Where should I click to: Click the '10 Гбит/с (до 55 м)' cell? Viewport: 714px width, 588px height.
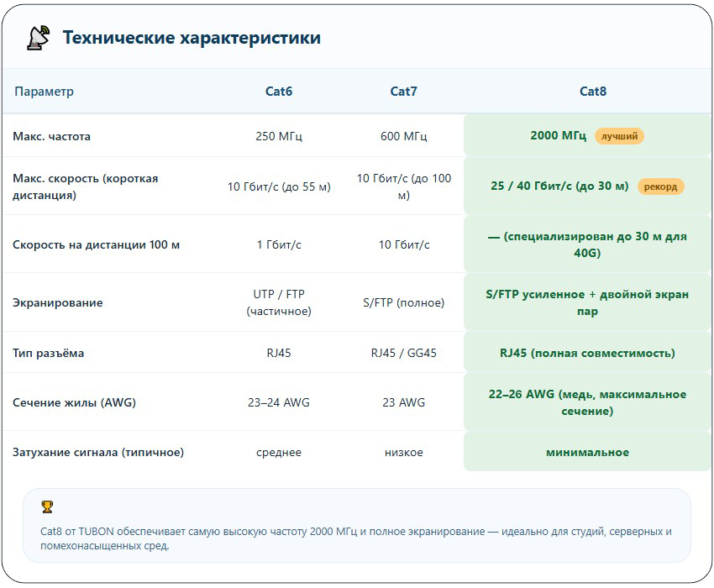(279, 186)
